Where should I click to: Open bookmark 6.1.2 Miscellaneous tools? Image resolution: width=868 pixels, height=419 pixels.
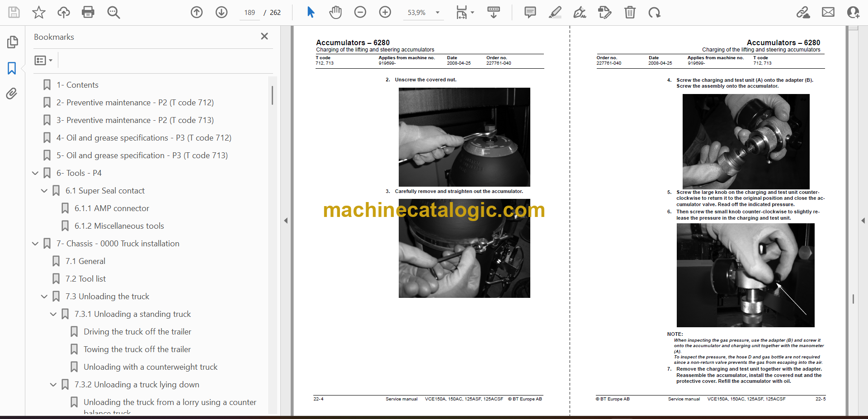pyautogui.click(x=119, y=226)
